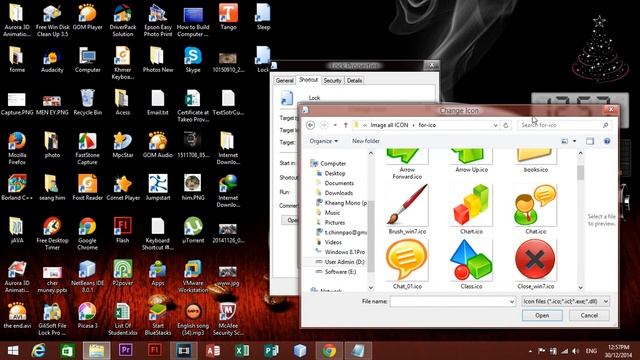Viewport: 640px width, 360px height.
Task: Select the Skype desktop icon
Action: pyautogui.click(x=193, y=60)
